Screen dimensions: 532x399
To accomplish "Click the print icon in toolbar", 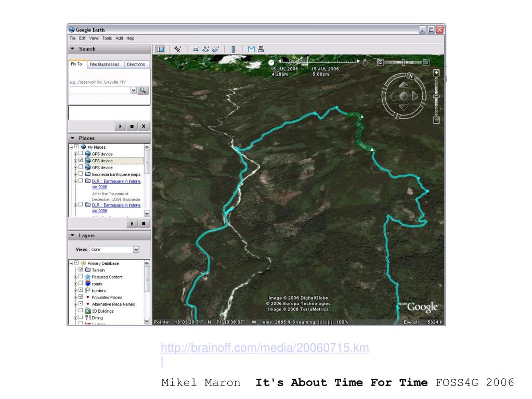I will [x=261, y=49].
